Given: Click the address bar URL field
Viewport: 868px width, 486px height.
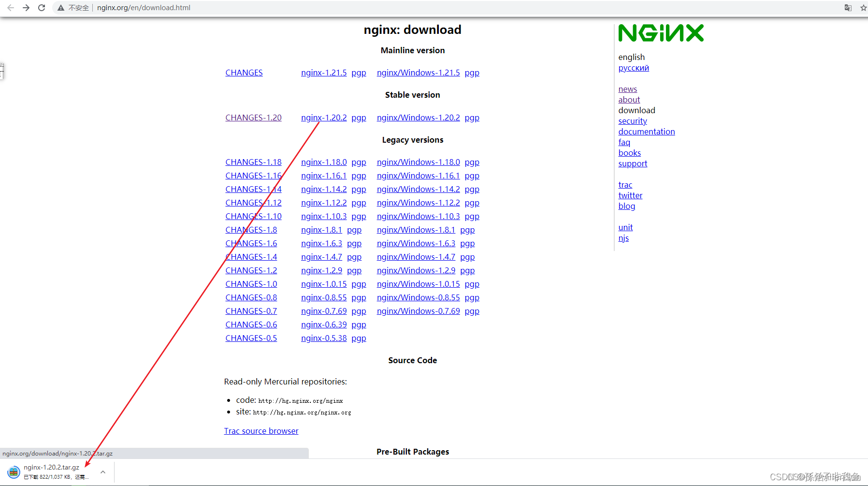Looking at the screenshot, I should [144, 8].
